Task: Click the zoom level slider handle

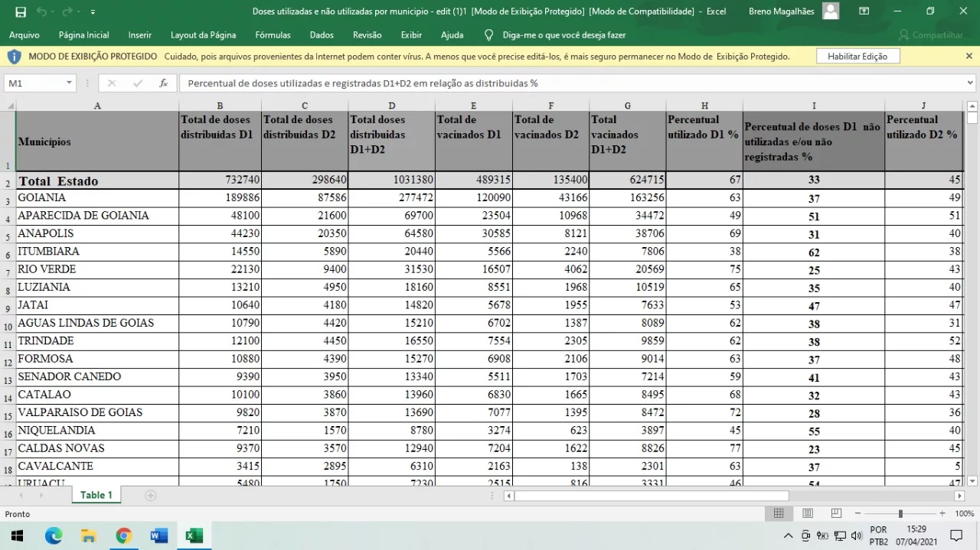Action: click(900, 513)
